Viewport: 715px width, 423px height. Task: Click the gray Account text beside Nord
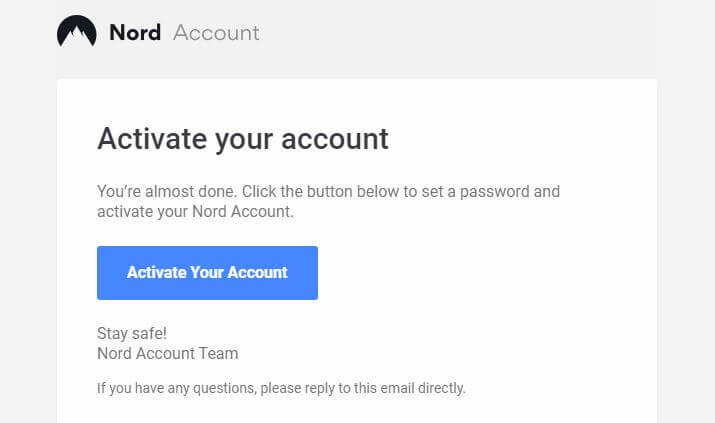(216, 33)
